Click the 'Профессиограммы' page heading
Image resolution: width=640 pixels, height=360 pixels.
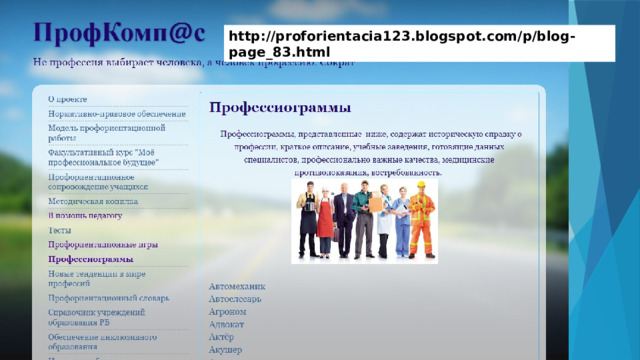[x=280, y=108]
